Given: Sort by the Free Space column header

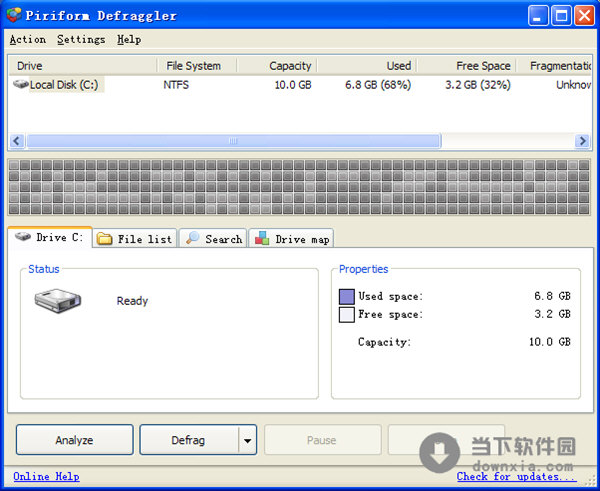Looking at the screenshot, I should 466,66.
